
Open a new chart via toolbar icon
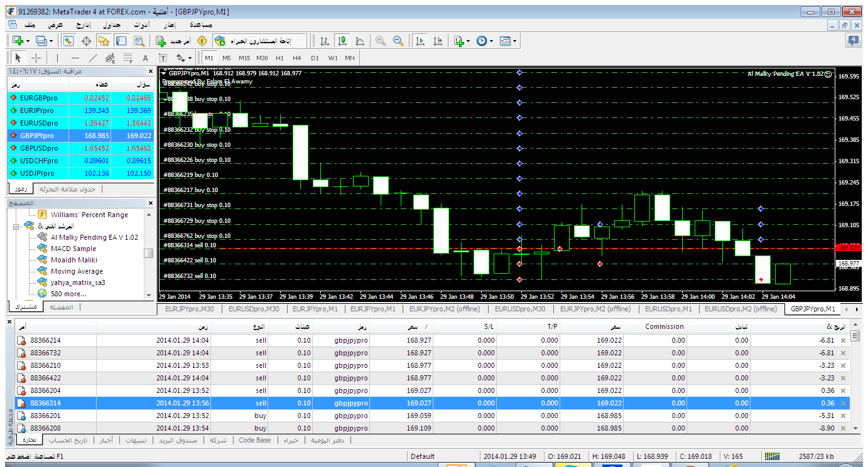point(18,41)
